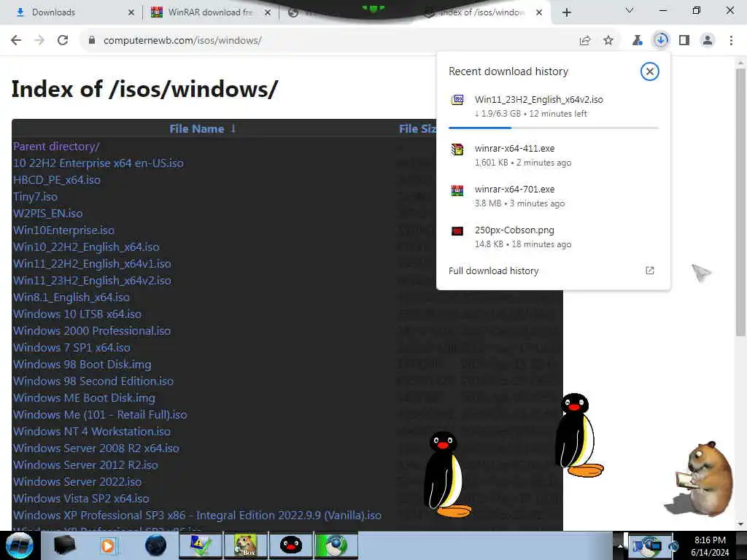The width and height of the screenshot is (747, 560).
Task: Show hidden system tray icons
Action: pos(620,545)
